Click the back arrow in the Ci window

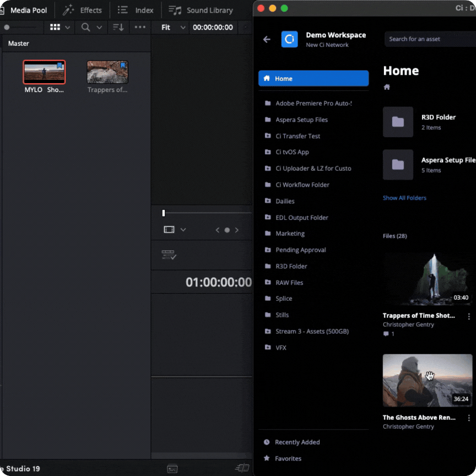(267, 39)
